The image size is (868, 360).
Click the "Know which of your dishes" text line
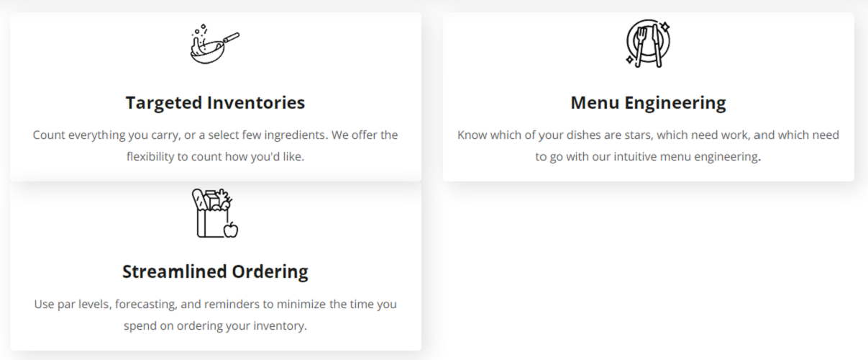pyautogui.click(x=648, y=135)
